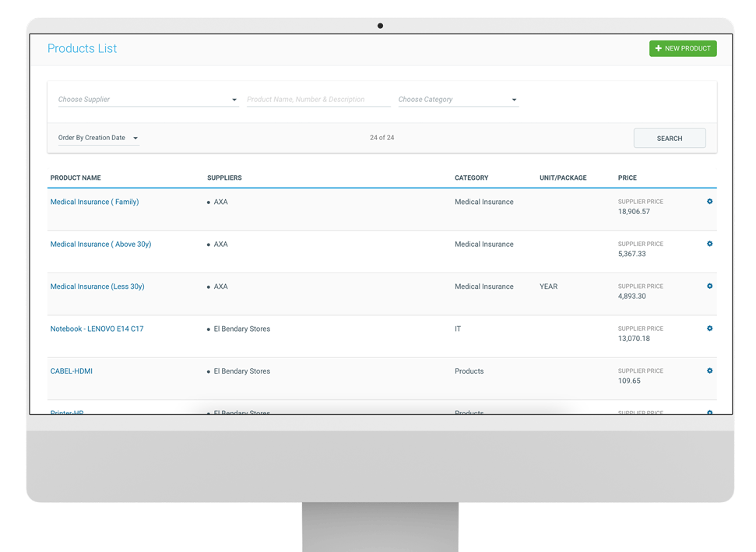
Task: Open settings gear for Medical Insurance (Family)
Action: click(x=709, y=202)
